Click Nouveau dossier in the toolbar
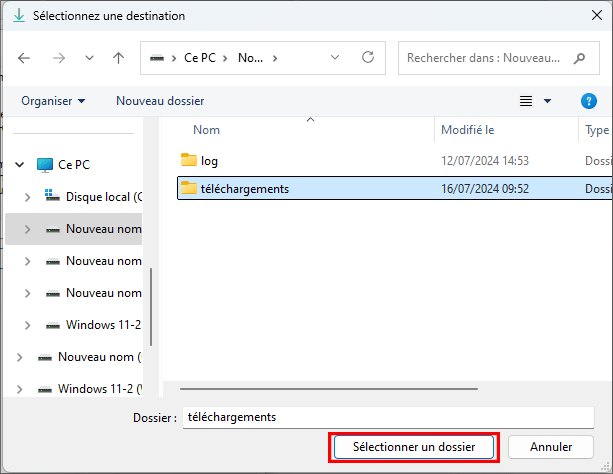Screen dimensions: 613x474 160,101
